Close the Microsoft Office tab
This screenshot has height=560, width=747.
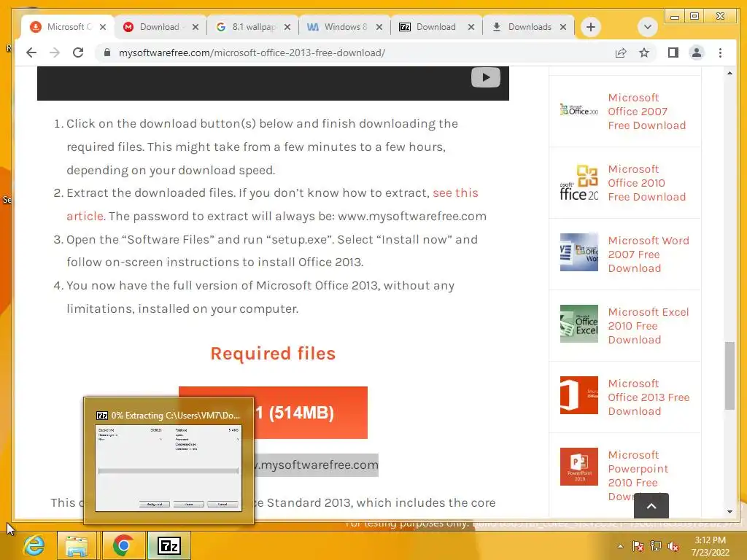(x=103, y=27)
